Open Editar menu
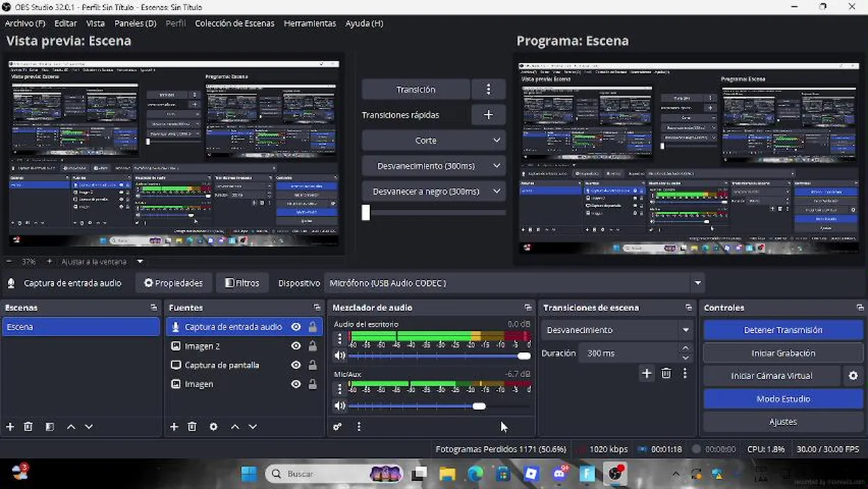The height and width of the screenshot is (489, 868). click(x=65, y=23)
